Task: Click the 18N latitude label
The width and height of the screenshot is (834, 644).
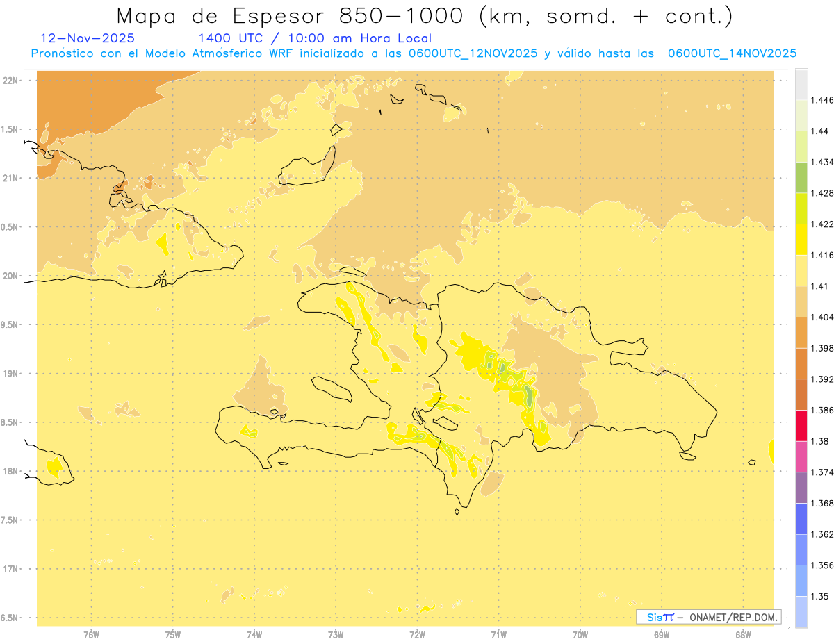Action: (10, 471)
